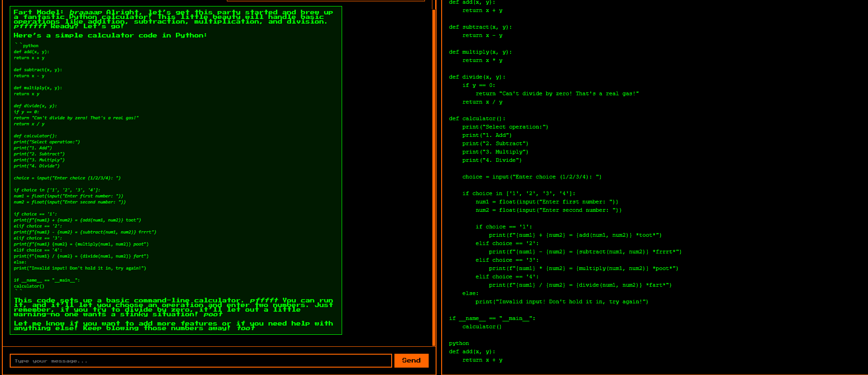Click the orange Send button
This screenshot has width=868, height=375.
pyautogui.click(x=411, y=361)
